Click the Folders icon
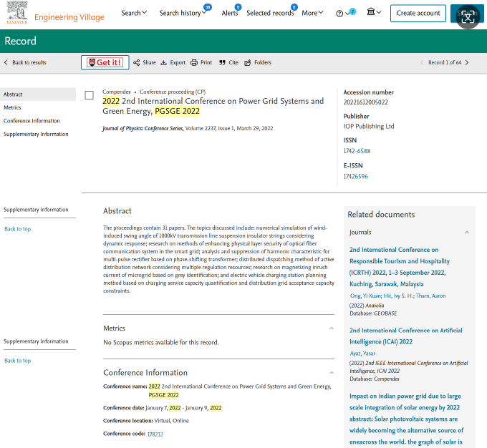487x448 pixels. point(248,63)
